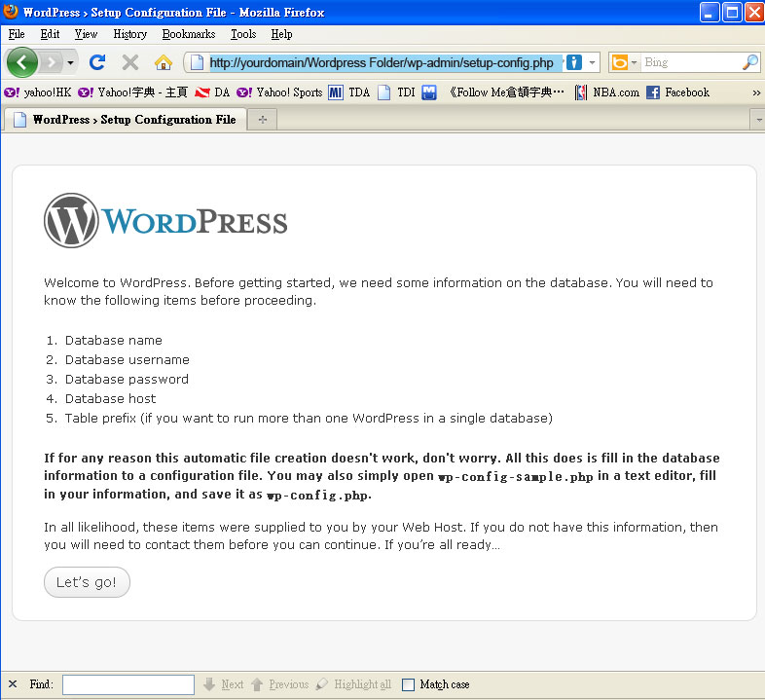Open the DA bookmark
This screenshot has width=765, height=700.
(x=212, y=92)
